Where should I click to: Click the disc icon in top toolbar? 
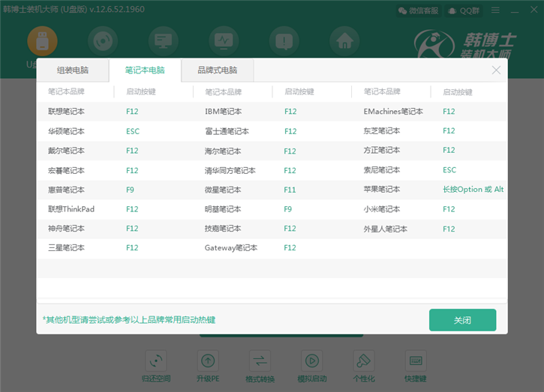(102, 40)
